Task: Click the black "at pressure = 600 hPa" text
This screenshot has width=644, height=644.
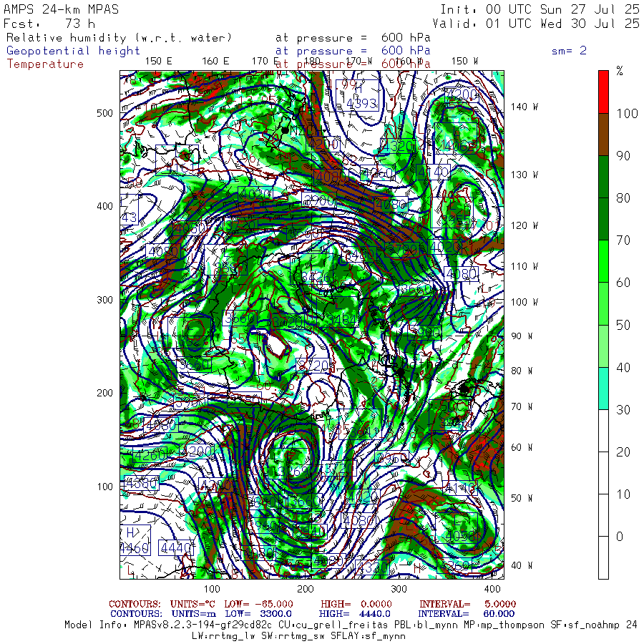Action: click(x=353, y=38)
